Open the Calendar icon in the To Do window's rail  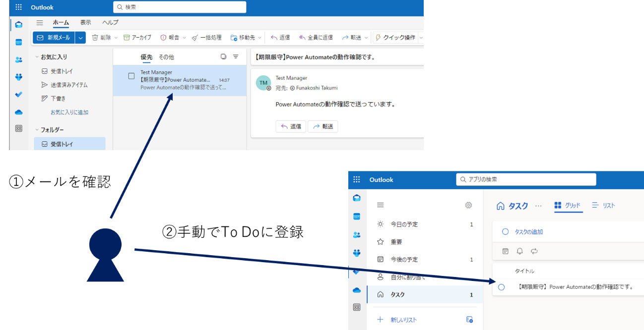tap(357, 217)
